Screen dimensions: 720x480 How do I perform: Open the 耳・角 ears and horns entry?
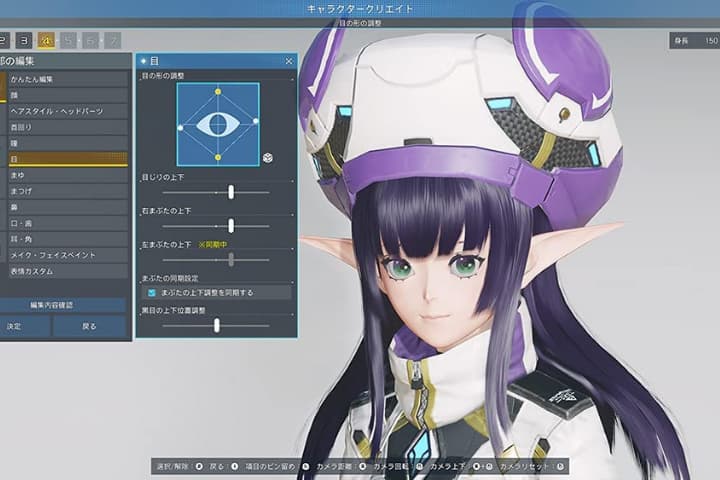68,239
